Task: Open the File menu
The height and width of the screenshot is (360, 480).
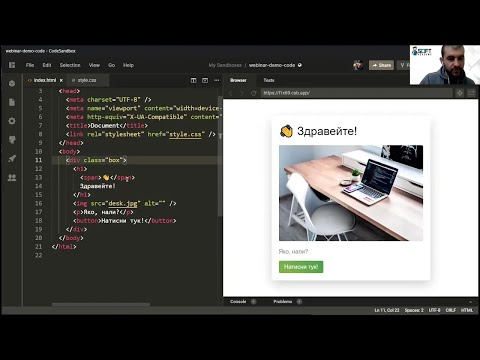Action: 30,65
